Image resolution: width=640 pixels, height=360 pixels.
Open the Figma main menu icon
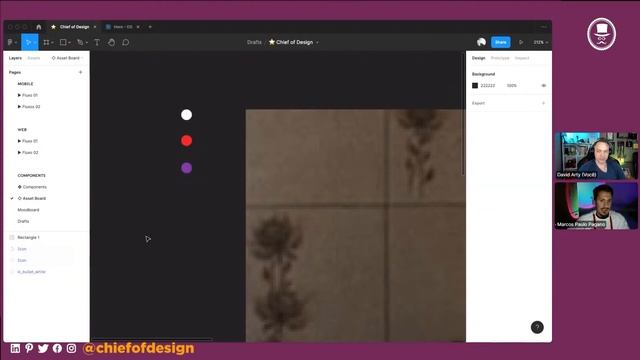pos(10,42)
